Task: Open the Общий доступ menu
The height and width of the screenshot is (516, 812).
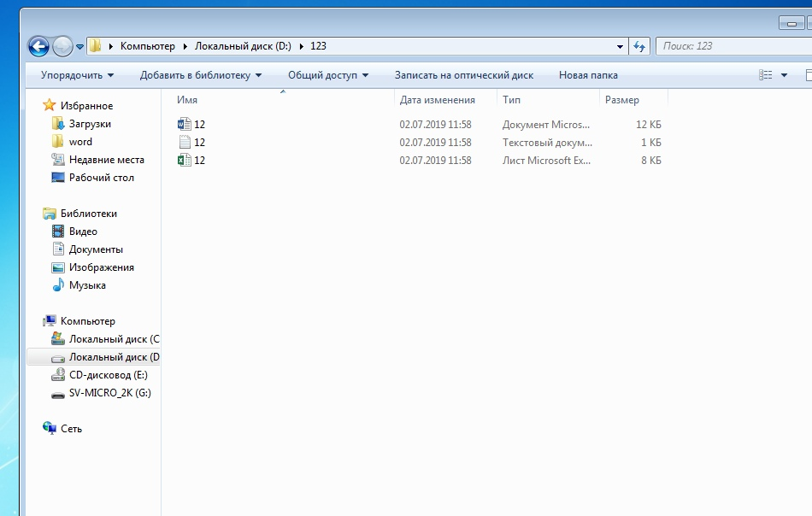Action: pyautogui.click(x=328, y=75)
